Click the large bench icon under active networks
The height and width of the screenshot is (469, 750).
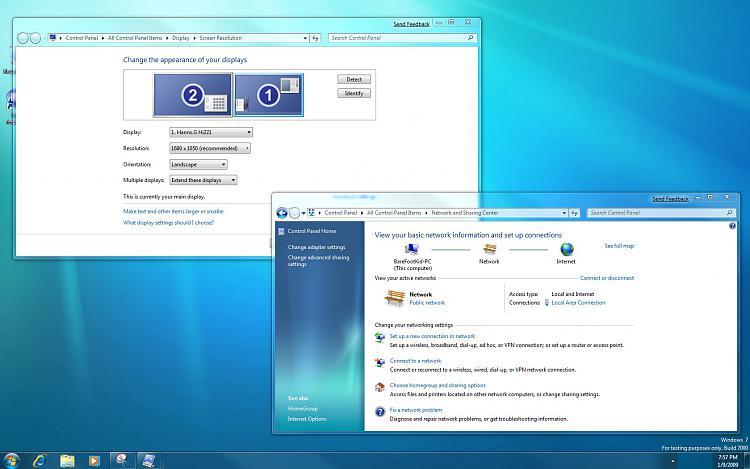pyautogui.click(x=395, y=298)
